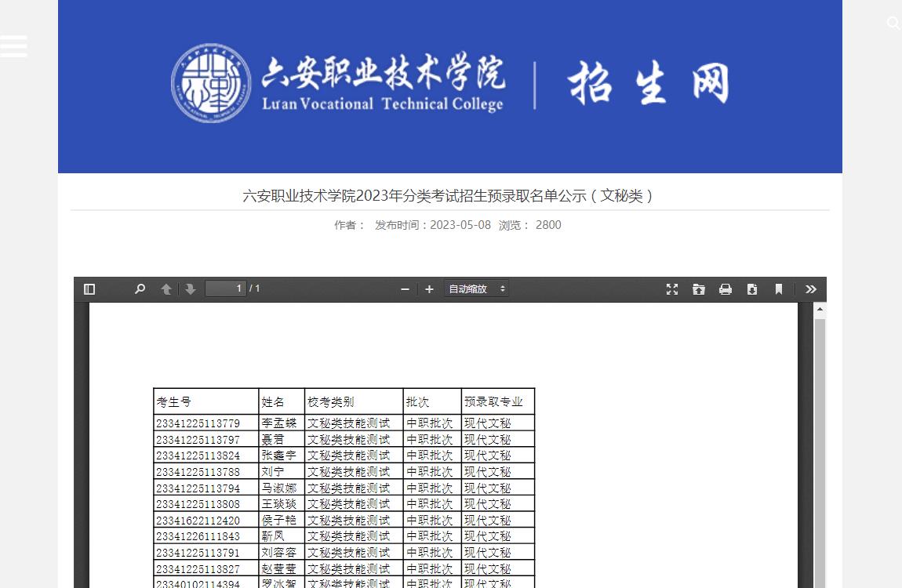Image resolution: width=902 pixels, height=588 pixels.
Task: Click candidate number 23341225113788
Action: point(198,472)
